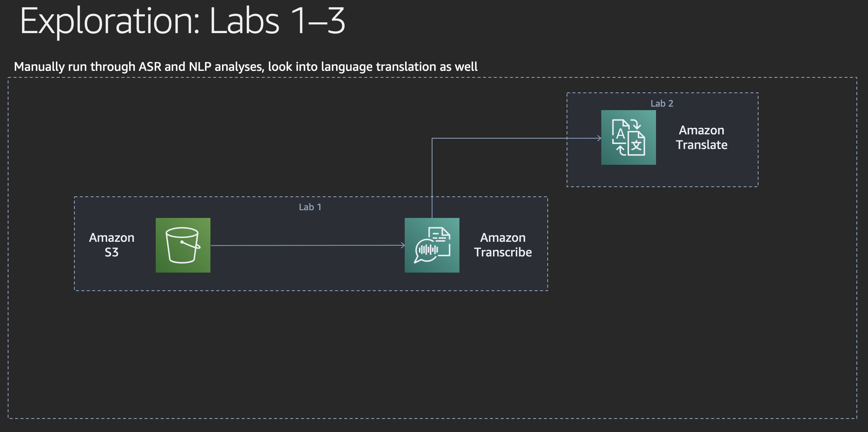868x432 pixels.
Task: Click the speech bubble waveform in Transcribe icon
Action: [427, 251]
